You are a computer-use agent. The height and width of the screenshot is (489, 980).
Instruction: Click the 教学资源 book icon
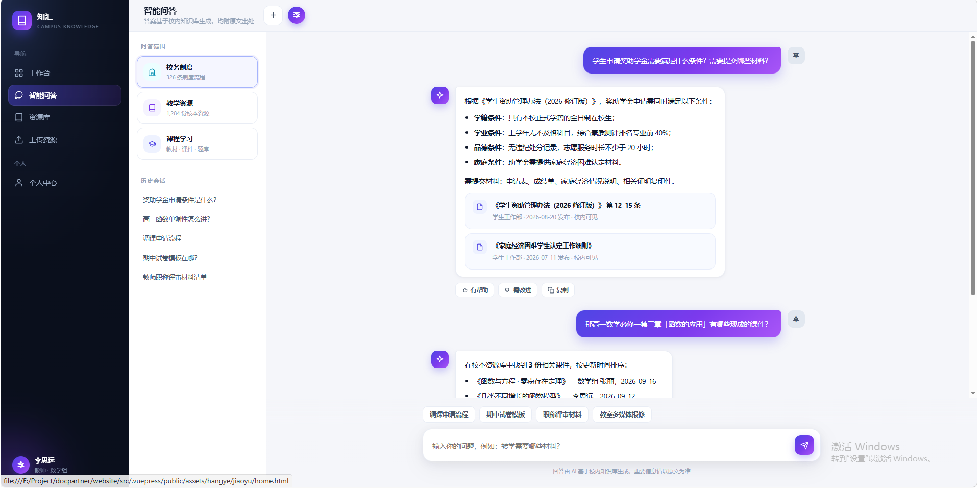pyautogui.click(x=152, y=108)
